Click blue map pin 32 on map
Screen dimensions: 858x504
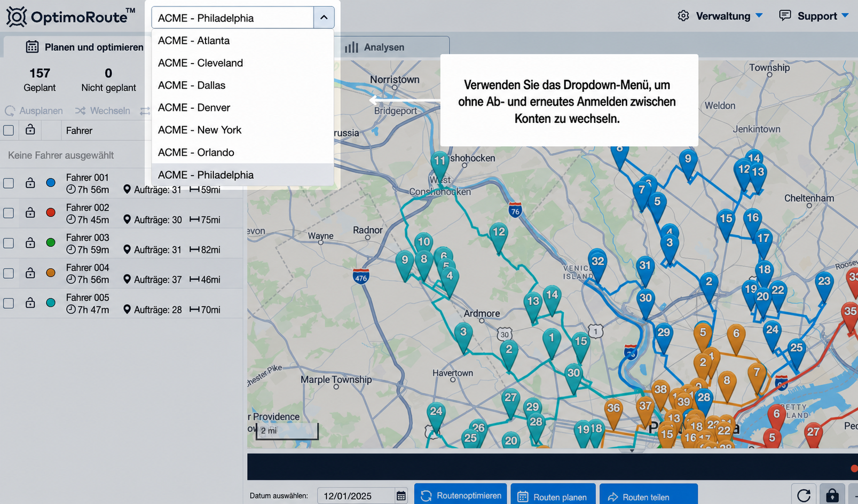tap(597, 264)
